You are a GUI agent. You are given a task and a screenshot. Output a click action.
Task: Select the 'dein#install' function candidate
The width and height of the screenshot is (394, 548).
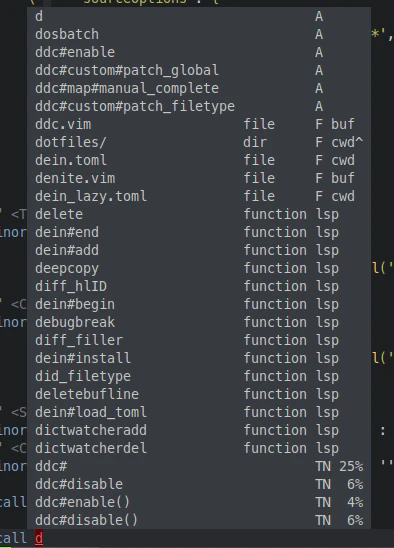(x=199, y=358)
